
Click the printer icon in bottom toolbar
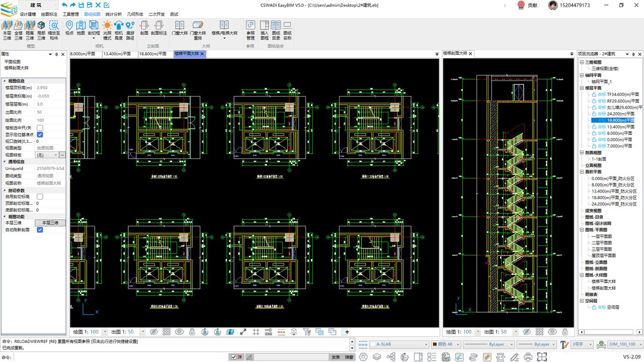(x=528, y=357)
